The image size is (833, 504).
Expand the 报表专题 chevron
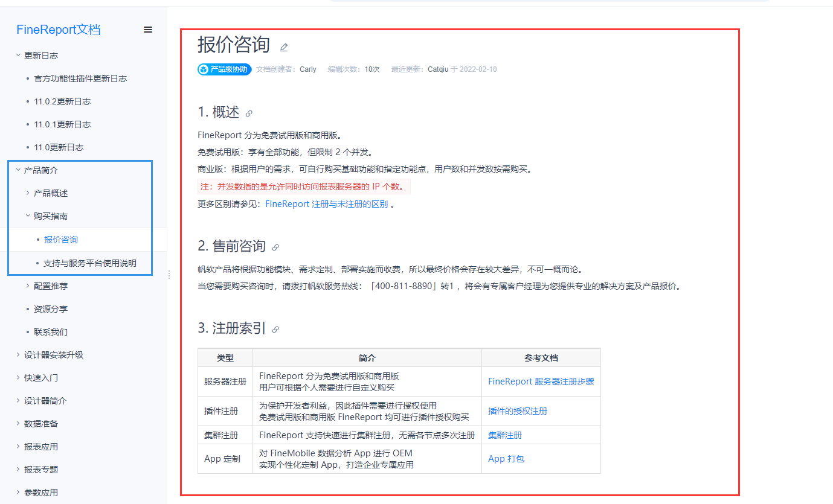click(x=18, y=470)
